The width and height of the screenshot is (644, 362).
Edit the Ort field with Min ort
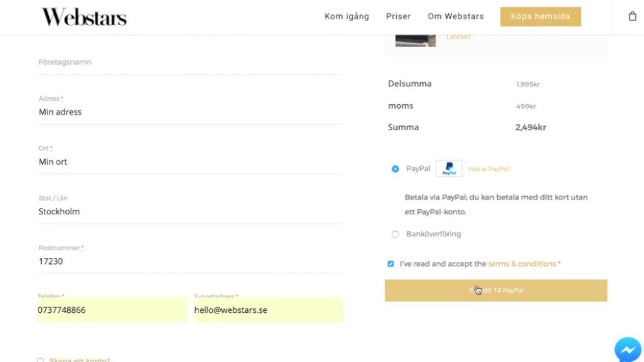coord(191,162)
